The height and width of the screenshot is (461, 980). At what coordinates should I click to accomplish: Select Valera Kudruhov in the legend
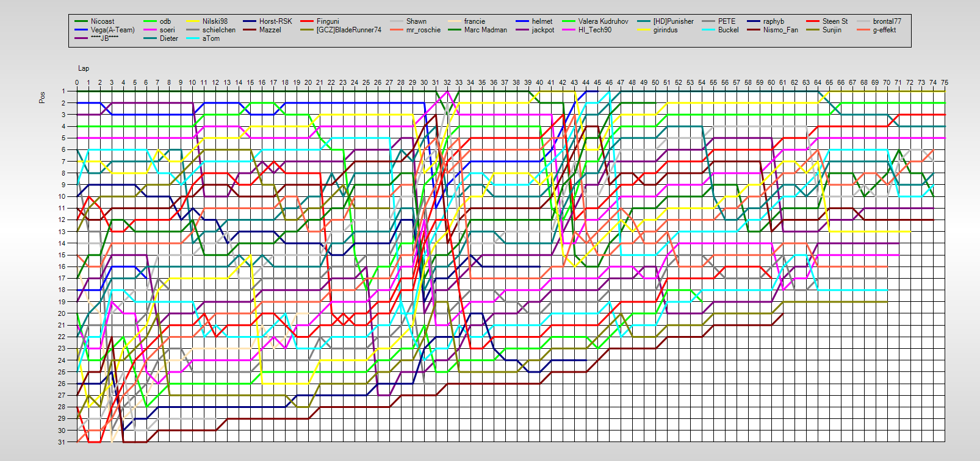click(603, 21)
